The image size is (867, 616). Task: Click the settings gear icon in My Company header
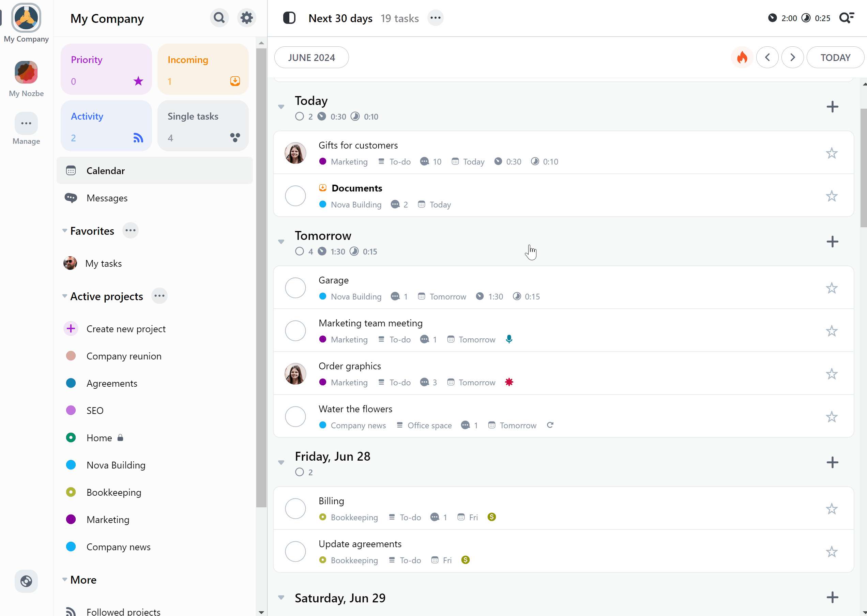(247, 17)
